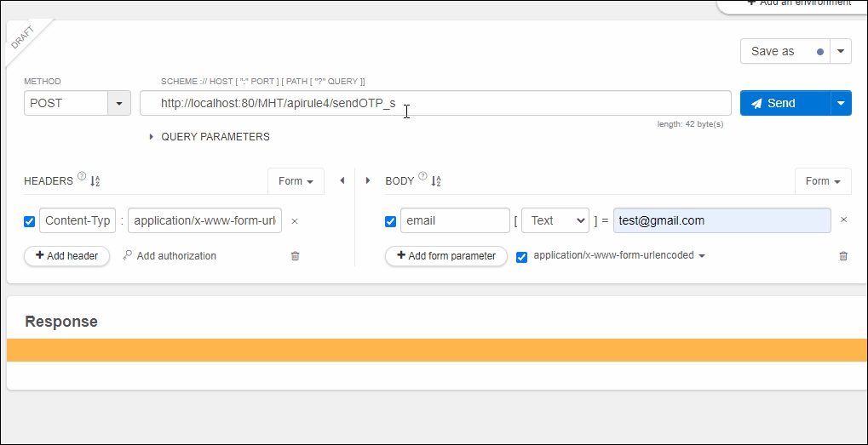The image size is (868, 445).
Task: Open the POST method dropdown
Action: pos(118,103)
